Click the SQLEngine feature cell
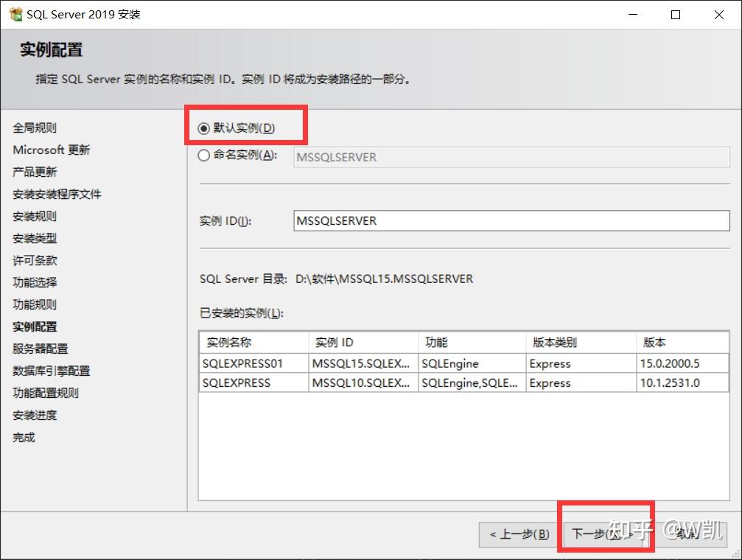 pyautogui.click(x=472, y=363)
